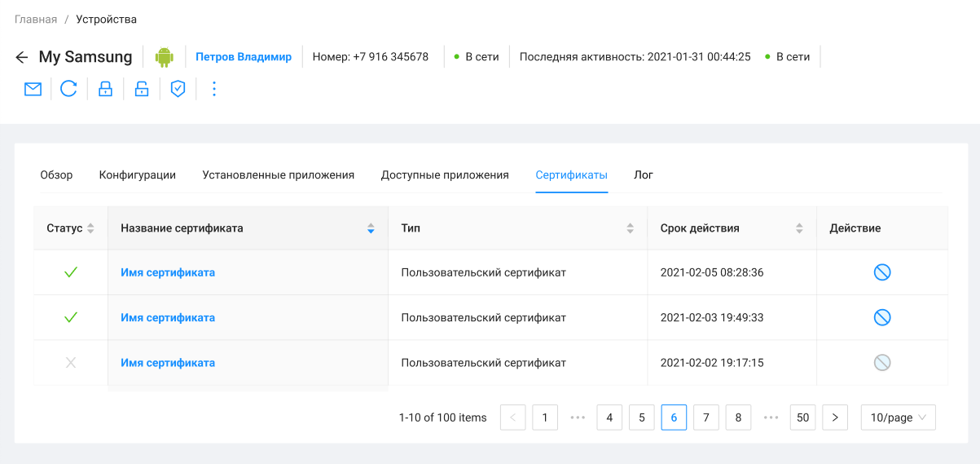Open the three-dot more actions menu

tap(214, 89)
